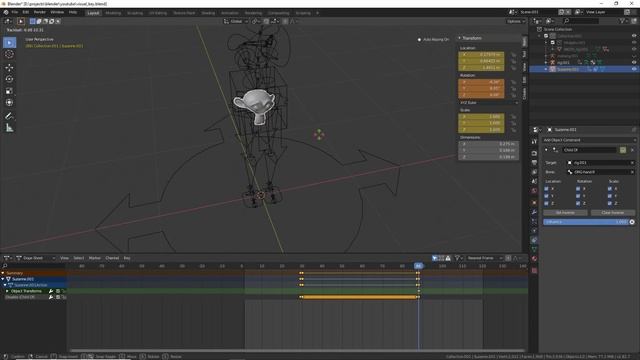Screen dimensions: 640x360
Task: Open the Render menu
Action: point(40,12)
